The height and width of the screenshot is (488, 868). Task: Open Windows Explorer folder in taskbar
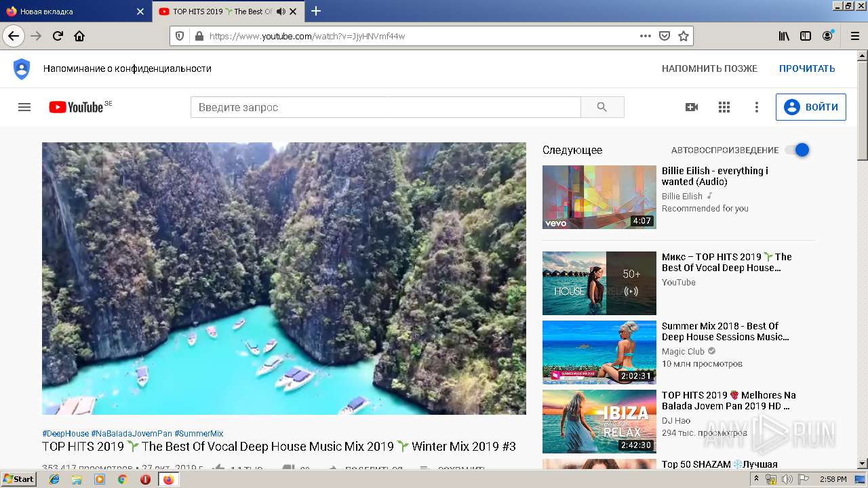click(x=77, y=479)
